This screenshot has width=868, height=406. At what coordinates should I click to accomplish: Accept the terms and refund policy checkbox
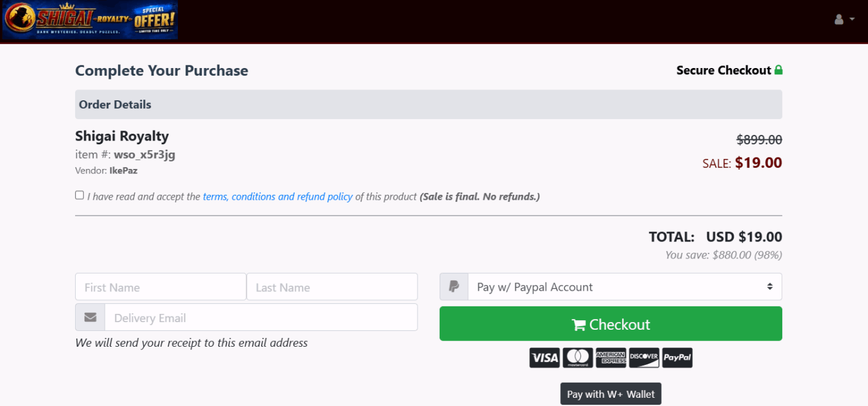coord(79,195)
